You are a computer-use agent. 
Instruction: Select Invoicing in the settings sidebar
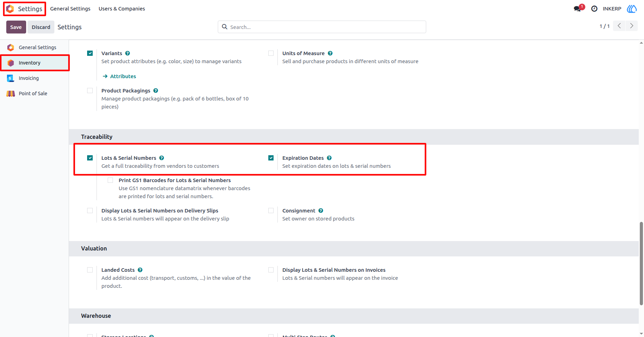point(34,78)
